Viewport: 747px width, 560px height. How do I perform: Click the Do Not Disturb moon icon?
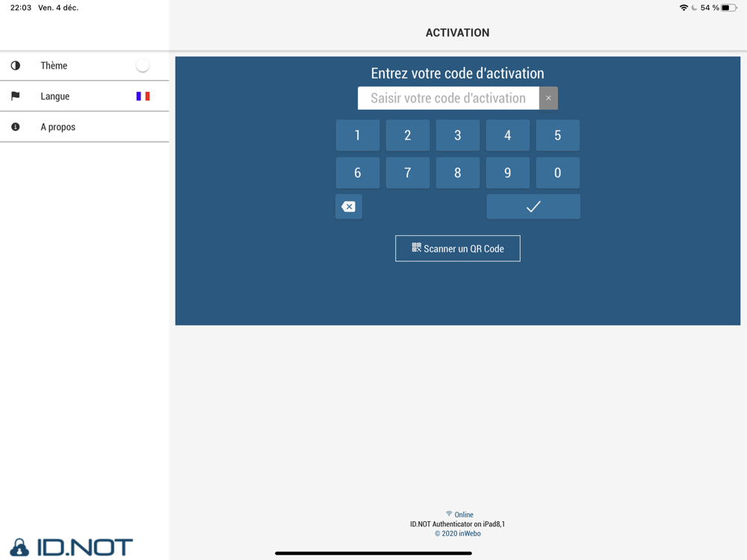point(694,7)
